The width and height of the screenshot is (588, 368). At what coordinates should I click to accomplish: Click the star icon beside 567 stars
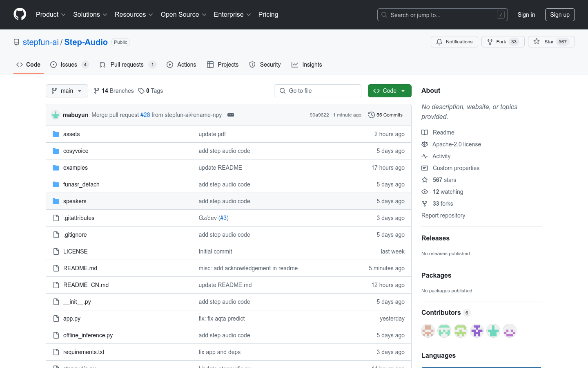click(x=425, y=180)
